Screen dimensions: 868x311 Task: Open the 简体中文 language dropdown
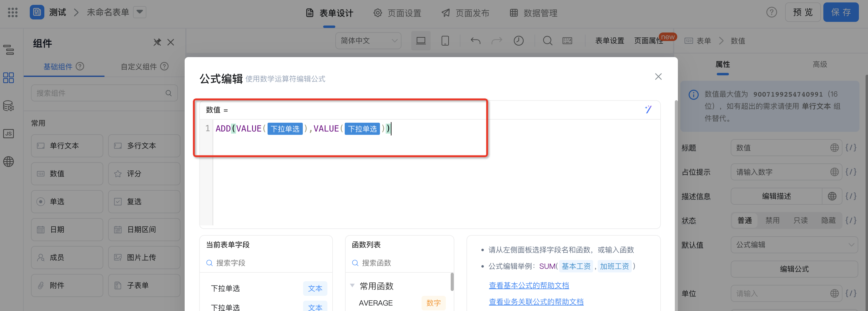[368, 41]
